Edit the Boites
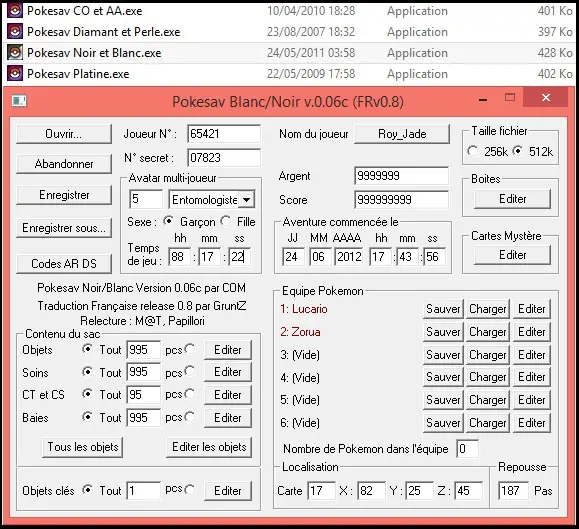The height and width of the screenshot is (529, 579). [513, 199]
